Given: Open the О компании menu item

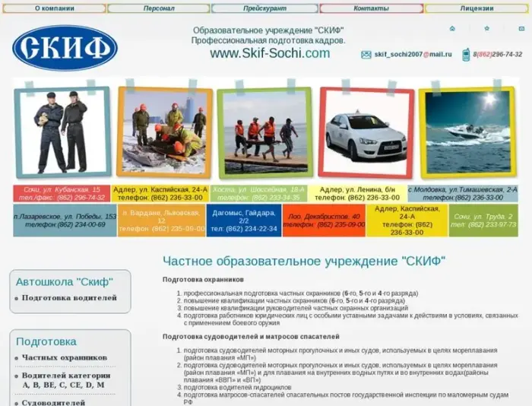Looking at the screenshot, I should click(54, 8).
